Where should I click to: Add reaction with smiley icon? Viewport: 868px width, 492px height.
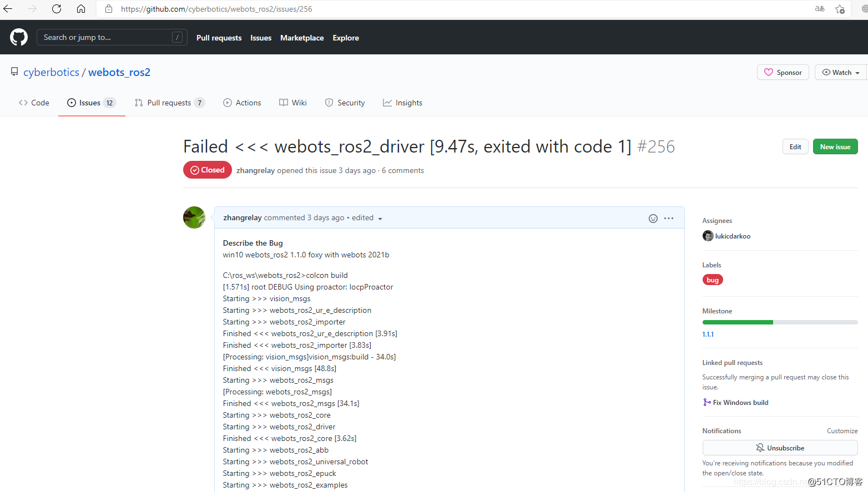click(x=653, y=219)
